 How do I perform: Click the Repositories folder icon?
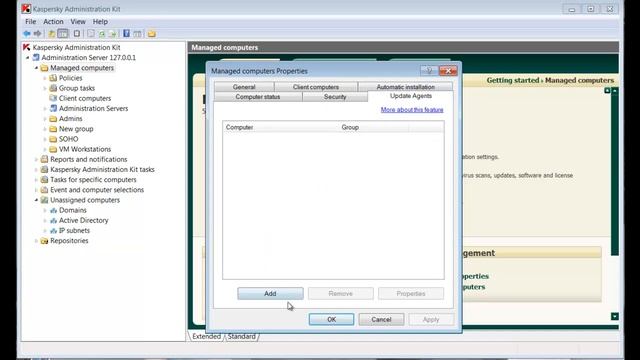[44, 241]
